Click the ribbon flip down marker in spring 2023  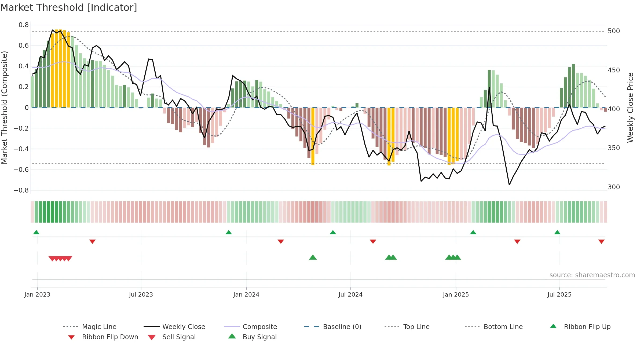92,242
